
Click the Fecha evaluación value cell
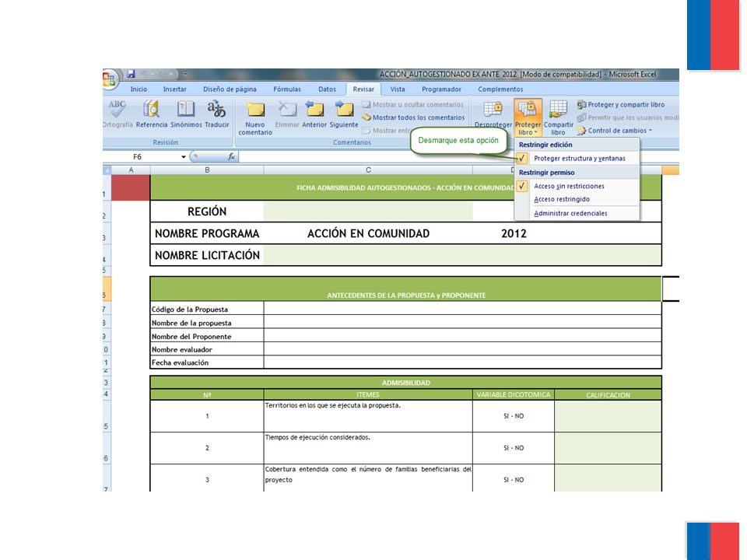[x=462, y=362]
